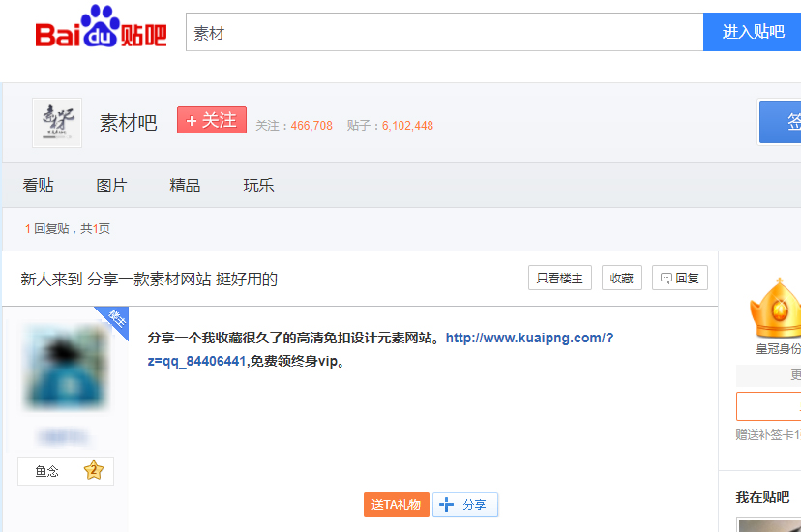The image size is (801, 532).
Task: Follow the forum with +关注 button
Action: (212, 120)
